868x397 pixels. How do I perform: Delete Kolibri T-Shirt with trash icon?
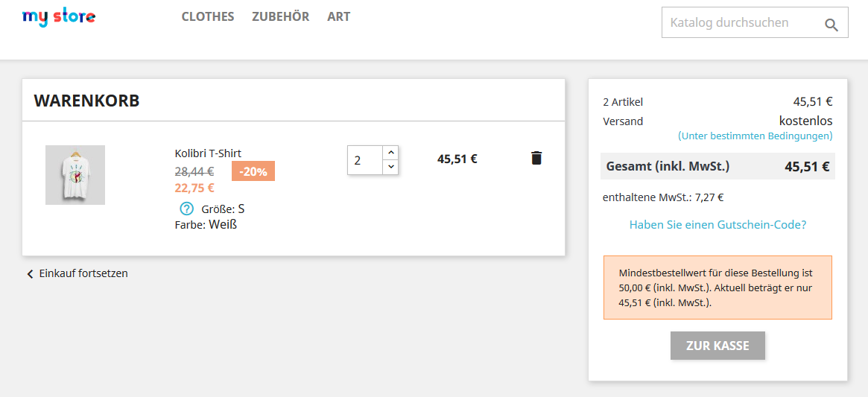tap(536, 158)
